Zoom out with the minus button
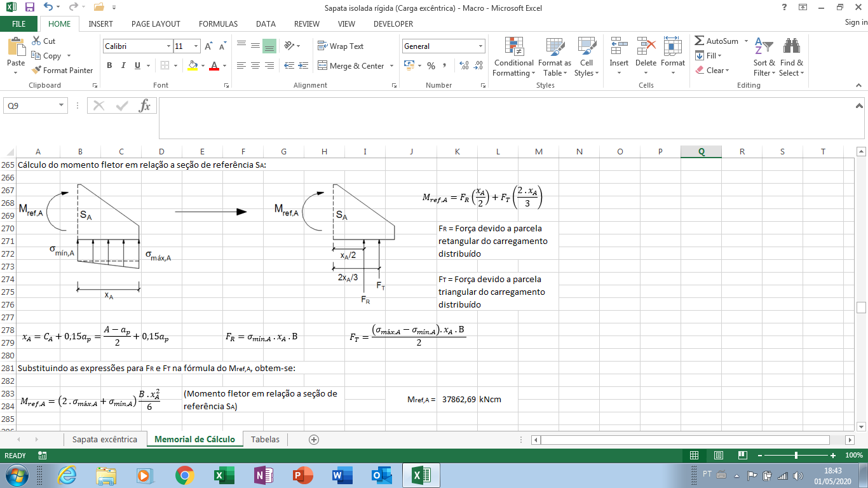The height and width of the screenshot is (488, 868). [759, 456]
